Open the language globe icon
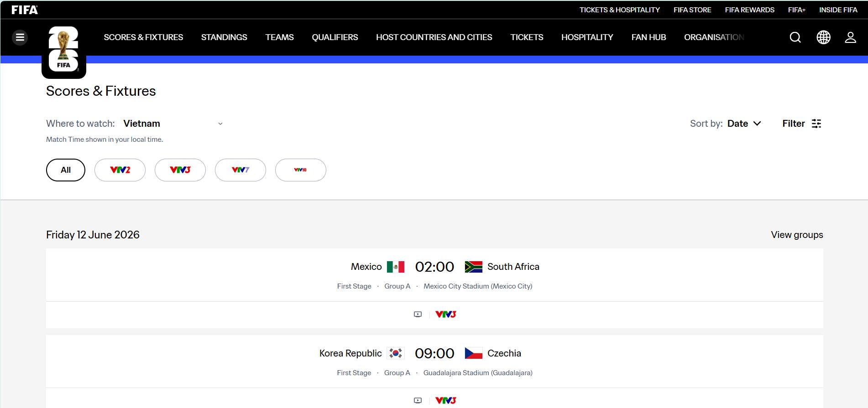868x408 pixels. tap(823, 37)
